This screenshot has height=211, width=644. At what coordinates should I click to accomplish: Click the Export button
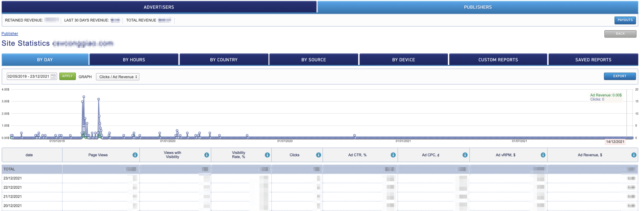pyautogui.click(x=620, y=76)
